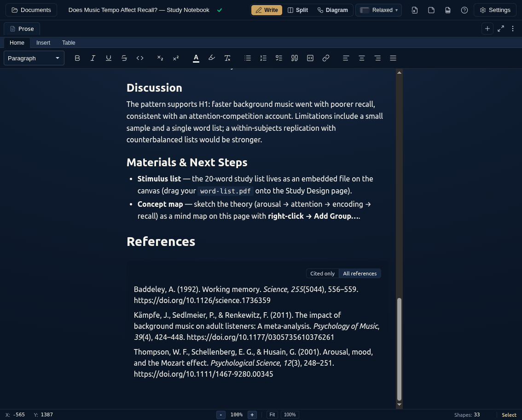Center align text

coord(361,58)
